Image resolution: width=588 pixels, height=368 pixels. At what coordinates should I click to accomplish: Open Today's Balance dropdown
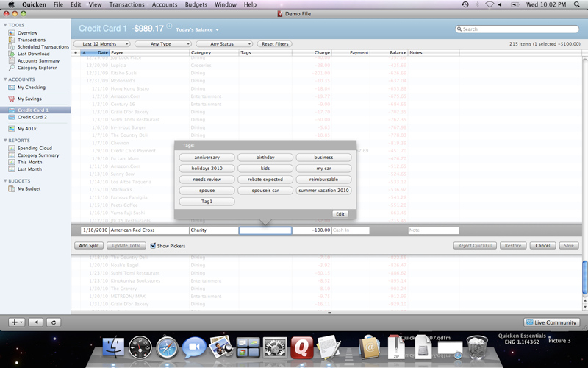pos(197,29)
